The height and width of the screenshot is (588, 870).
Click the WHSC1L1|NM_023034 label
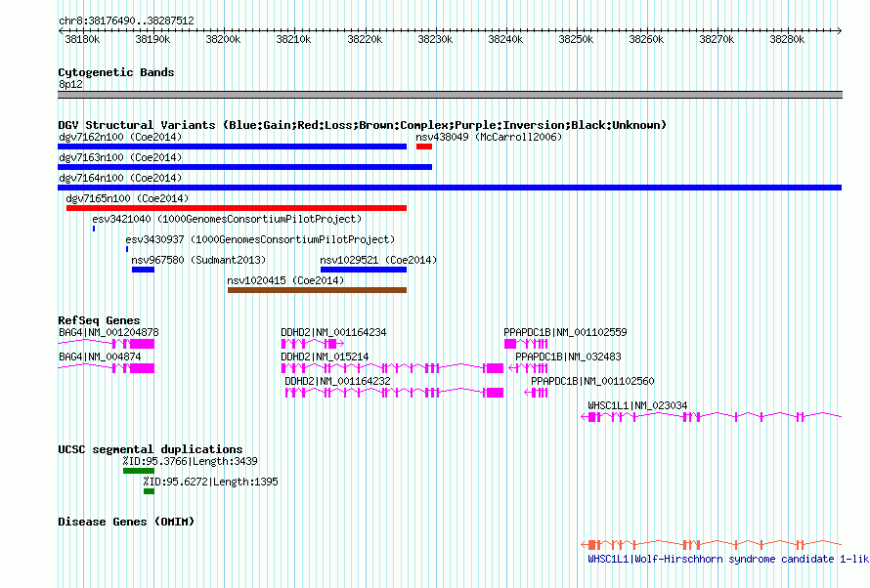pyautogui.click(x=637, y=405)
